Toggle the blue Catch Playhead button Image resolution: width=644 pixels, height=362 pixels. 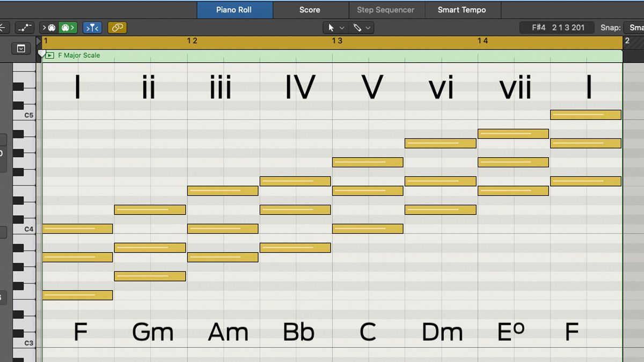pyautogui.click(x=92, y=27)
